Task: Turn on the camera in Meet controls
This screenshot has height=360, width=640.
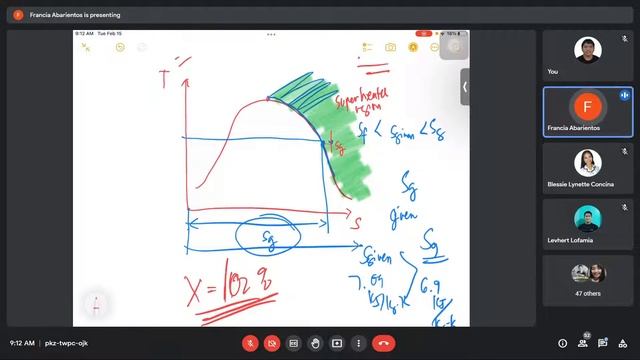Action: click(x=272, y=343)
